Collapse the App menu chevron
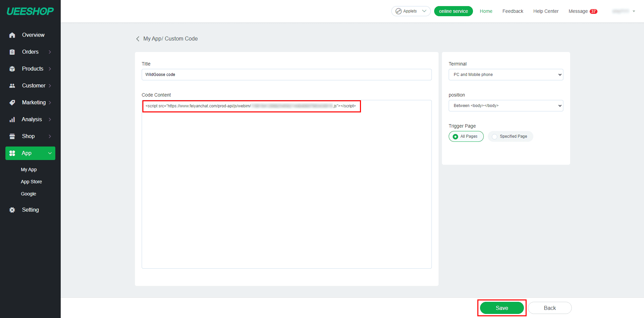This screenshot has height=318, width=644. point(50,153)
